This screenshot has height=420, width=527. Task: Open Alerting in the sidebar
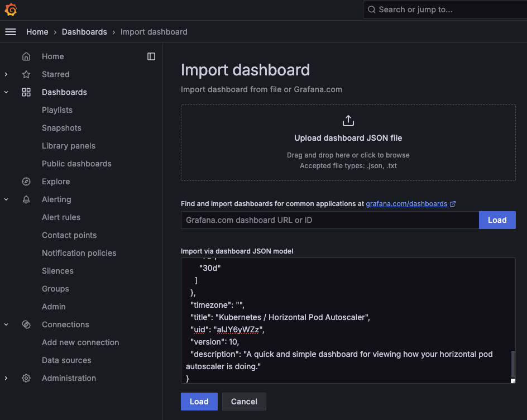point(56,199)
